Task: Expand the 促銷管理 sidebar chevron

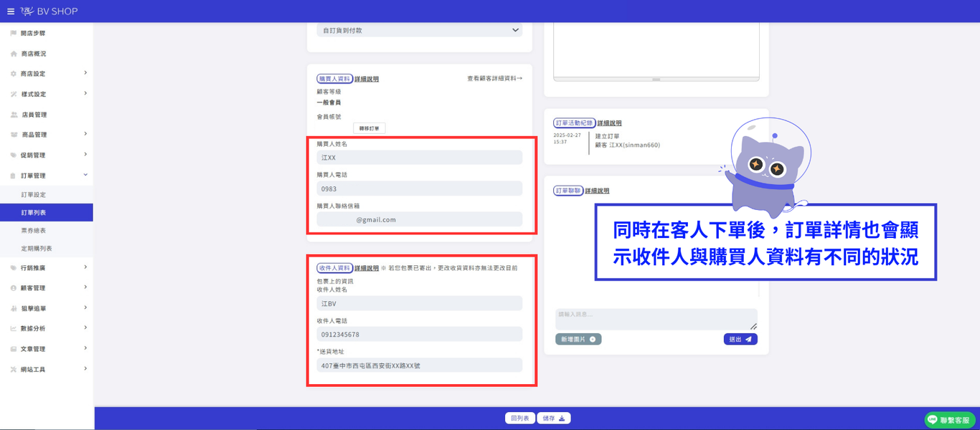Action: click(x=85, y=154)
